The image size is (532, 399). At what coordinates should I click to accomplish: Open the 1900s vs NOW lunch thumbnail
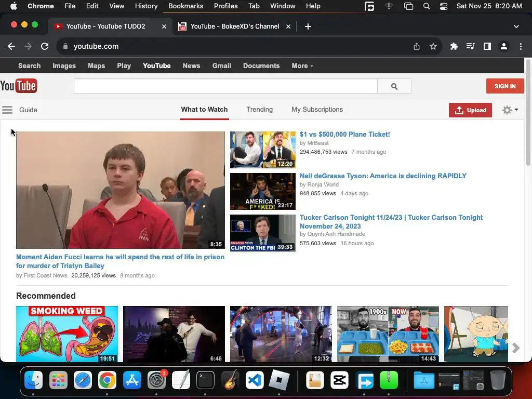388,334
